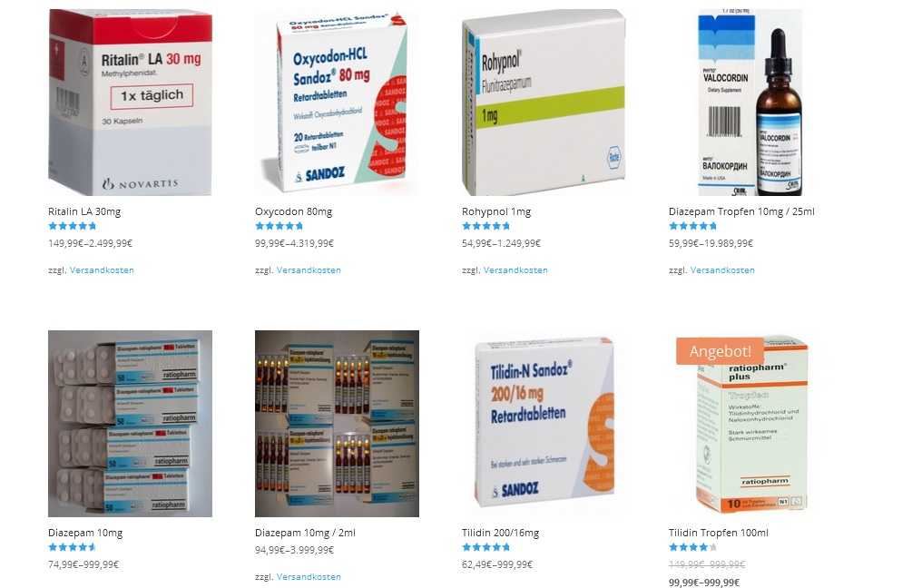
Task: Open the Diazepam-ratiopharm tablets photo
Action: point(130,424)
